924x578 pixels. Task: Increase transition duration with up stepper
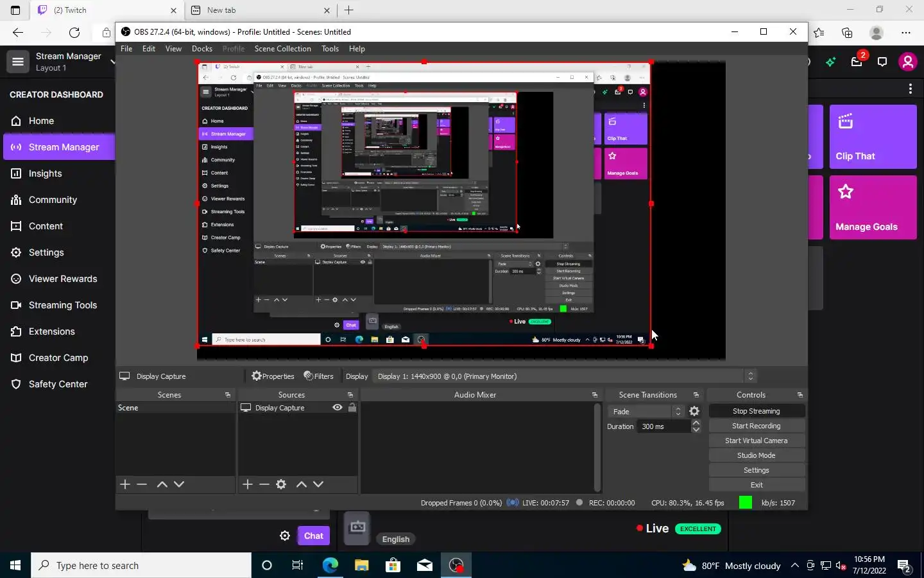pyautogui.click(x=696, y=423)
